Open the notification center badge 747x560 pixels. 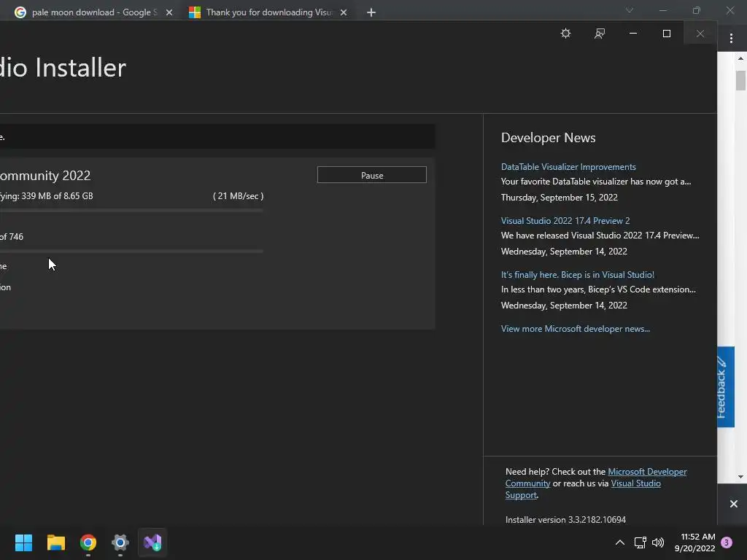pyautogui.click(x=727, y=542)
